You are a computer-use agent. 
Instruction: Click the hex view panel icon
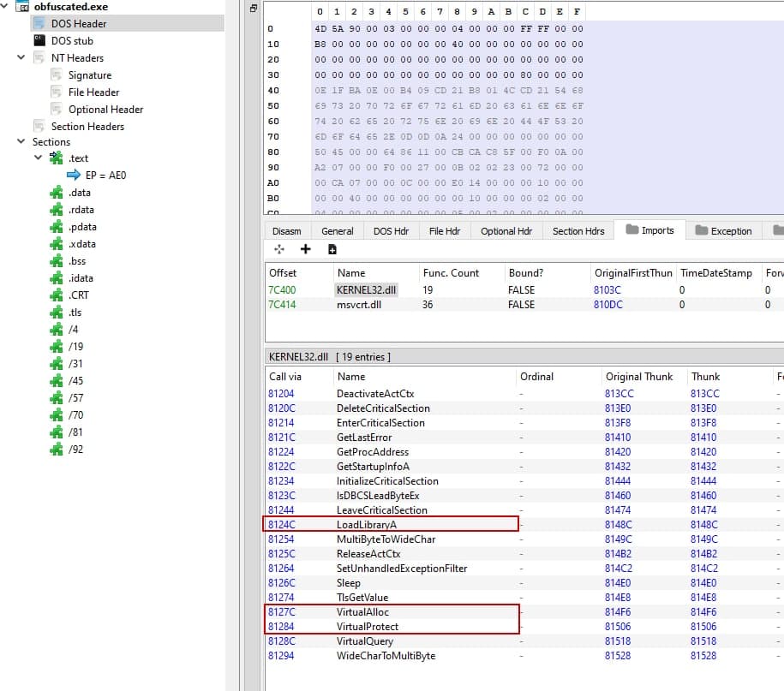point(253,9)
